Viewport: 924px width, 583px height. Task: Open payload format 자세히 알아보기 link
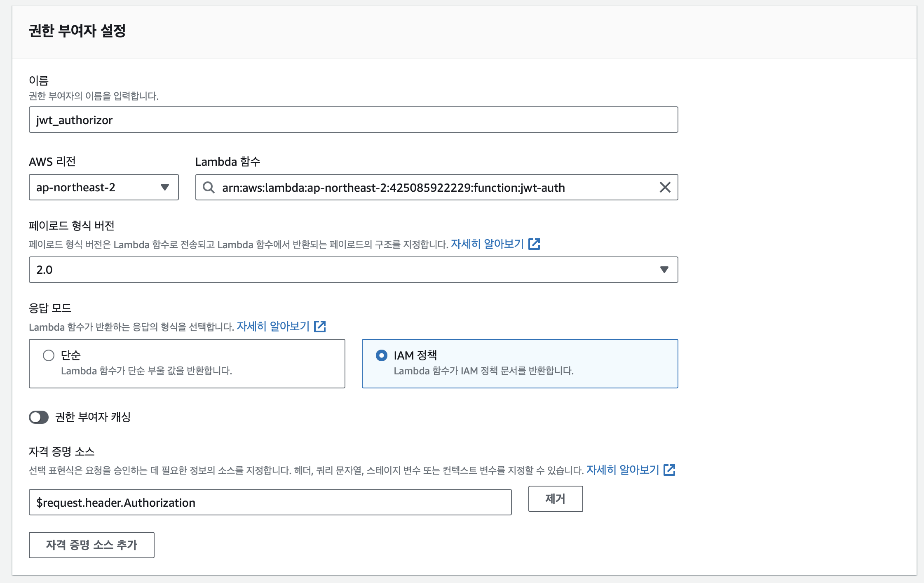point(487,244)
